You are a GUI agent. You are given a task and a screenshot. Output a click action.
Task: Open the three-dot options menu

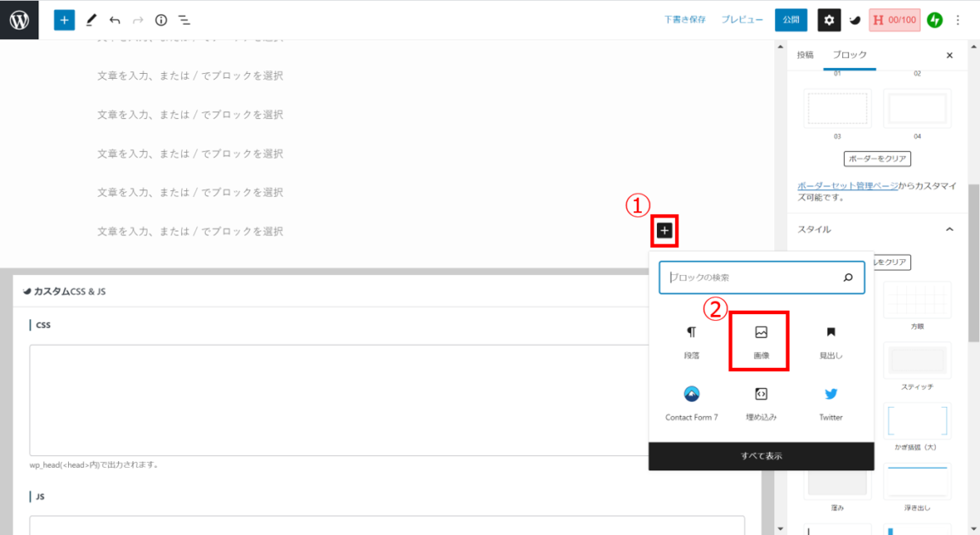958,20
